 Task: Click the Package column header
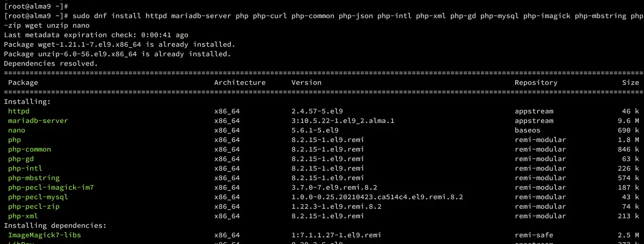[23, 82]
